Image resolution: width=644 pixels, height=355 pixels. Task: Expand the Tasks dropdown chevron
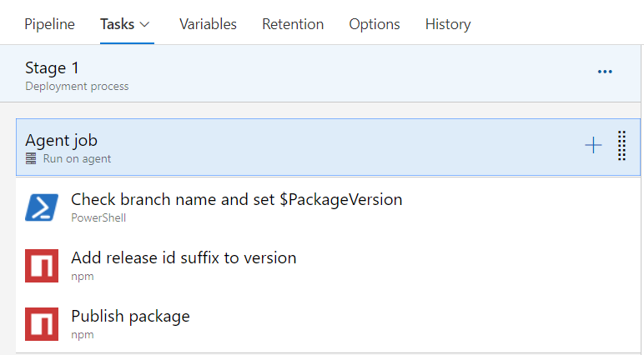click(x=145, y=25)
